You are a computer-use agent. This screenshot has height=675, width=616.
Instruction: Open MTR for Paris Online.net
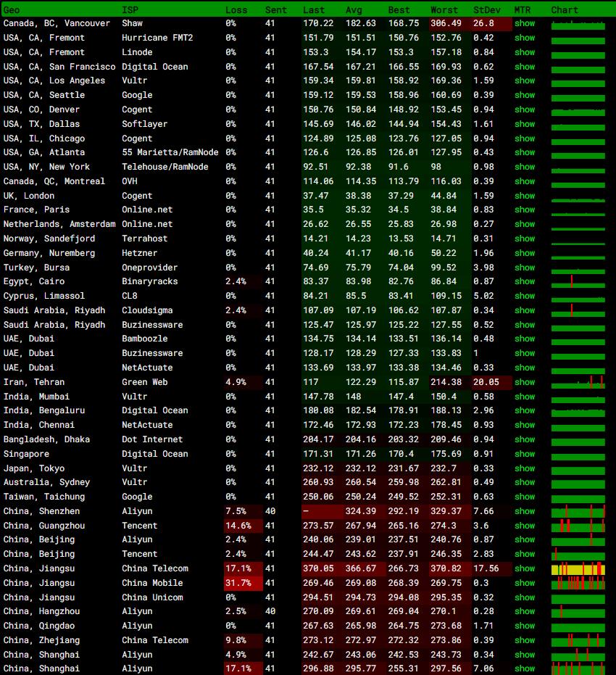525,210
